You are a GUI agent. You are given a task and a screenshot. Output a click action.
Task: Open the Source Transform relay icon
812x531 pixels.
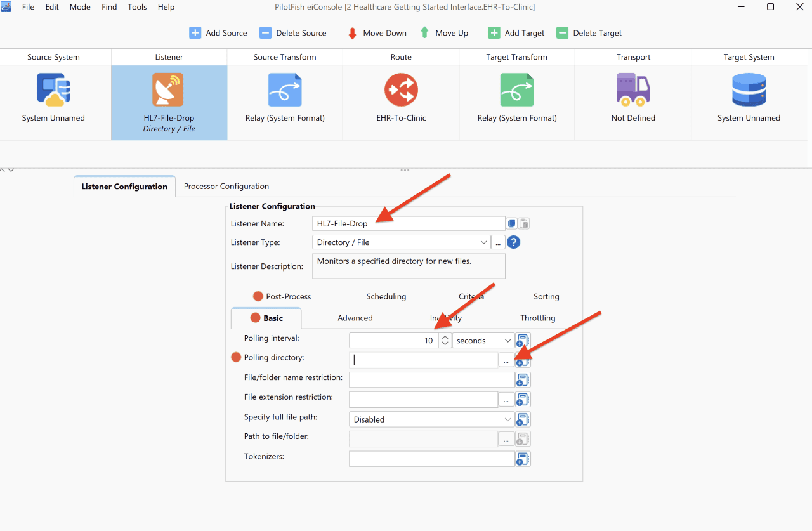click(285, 89)
